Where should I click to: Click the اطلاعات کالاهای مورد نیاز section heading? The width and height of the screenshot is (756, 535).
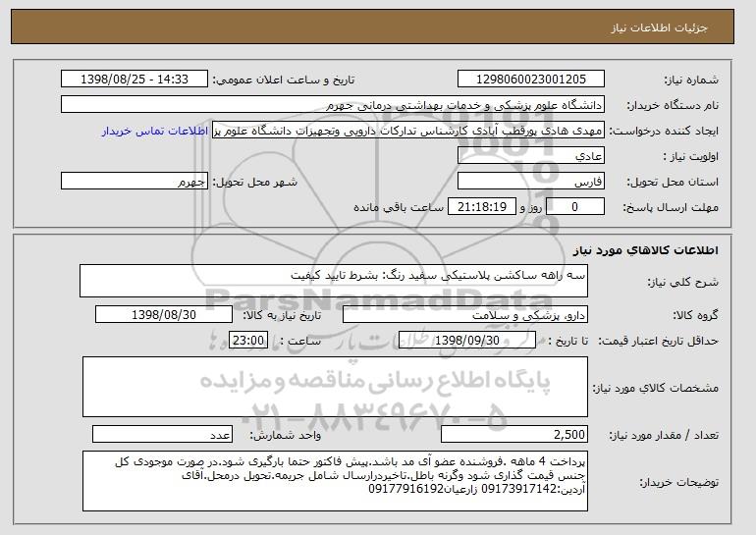646,250
